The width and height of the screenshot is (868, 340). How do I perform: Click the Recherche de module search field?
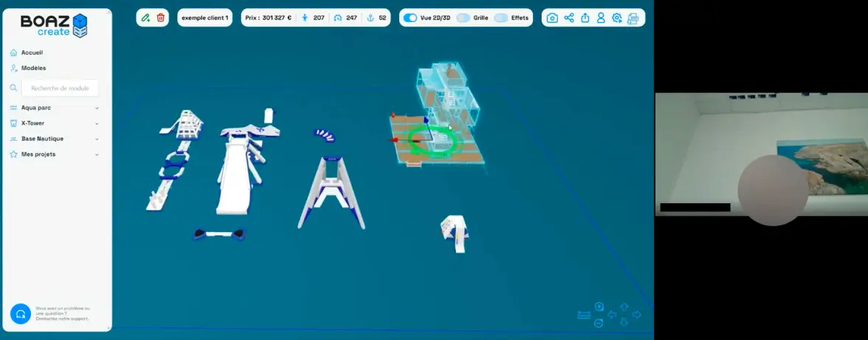click(x=60, y=88)
